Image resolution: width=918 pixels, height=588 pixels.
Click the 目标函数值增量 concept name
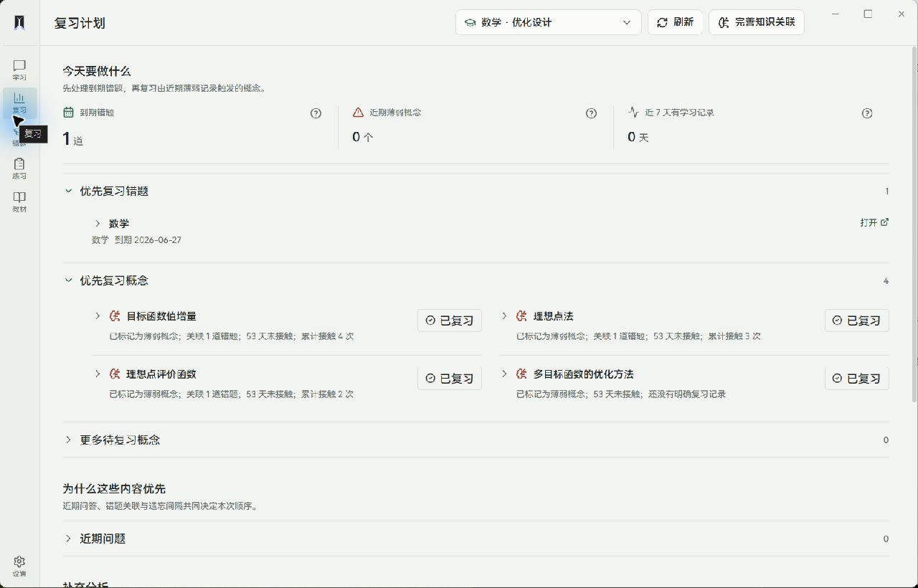(x=161, y=316)
